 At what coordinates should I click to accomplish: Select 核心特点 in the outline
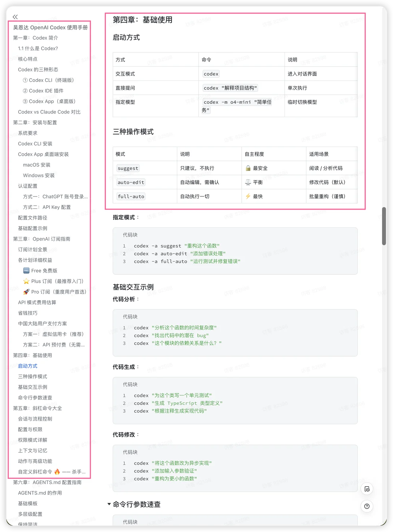click(28, 59)
